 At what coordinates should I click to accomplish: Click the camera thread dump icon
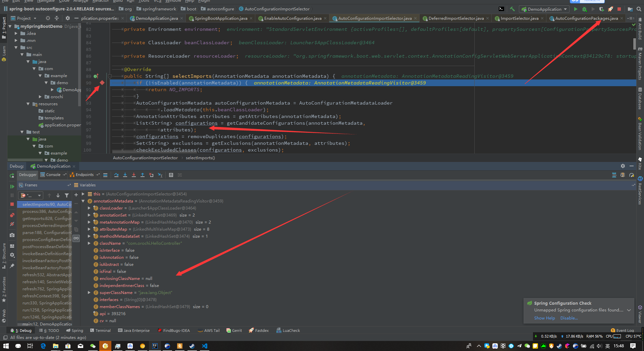(12, 235)
